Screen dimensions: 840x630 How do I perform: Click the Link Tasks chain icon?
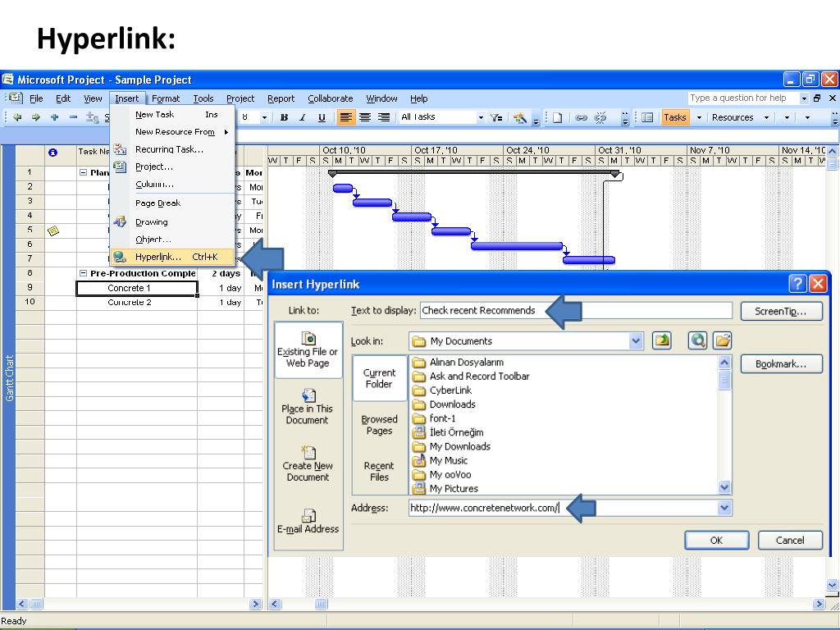(581, 117)
